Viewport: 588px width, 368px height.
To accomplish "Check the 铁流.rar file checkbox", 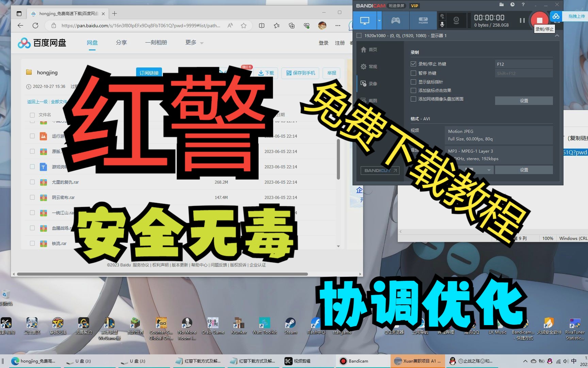I will pos(32,243).
